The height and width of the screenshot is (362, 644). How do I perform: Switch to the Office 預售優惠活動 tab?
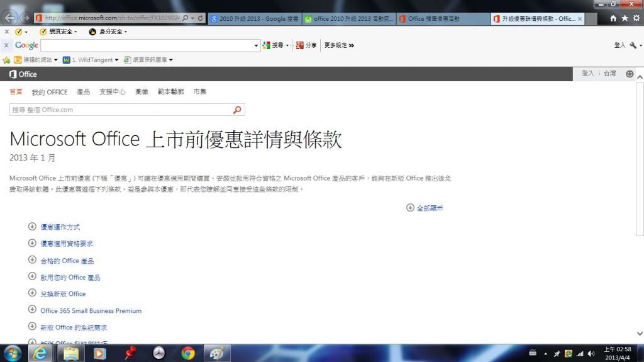pos(443,18)
